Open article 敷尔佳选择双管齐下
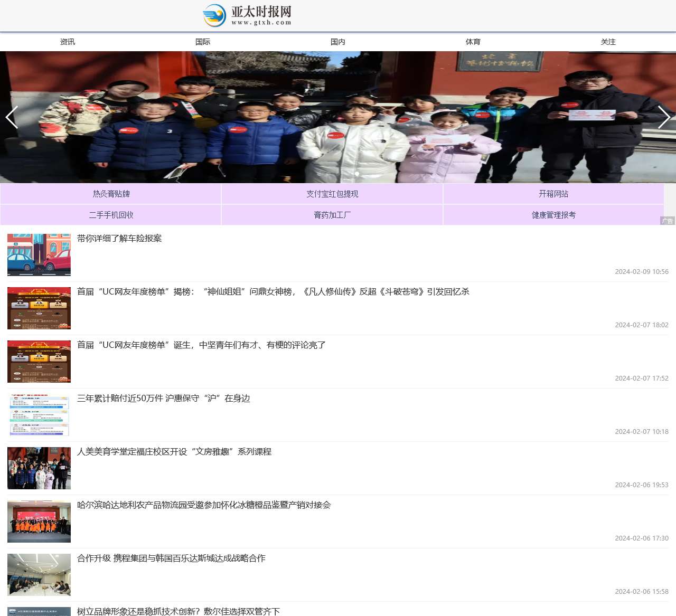 coord(179,611)
